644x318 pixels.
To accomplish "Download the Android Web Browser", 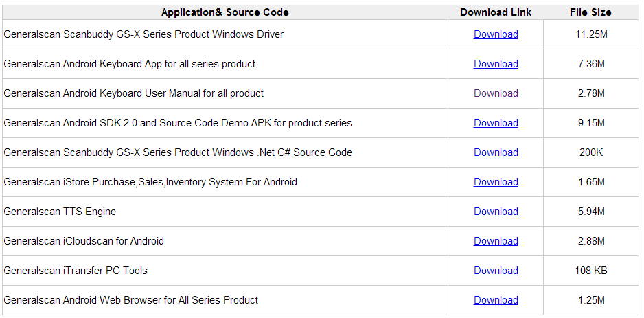I will point(496,300).
